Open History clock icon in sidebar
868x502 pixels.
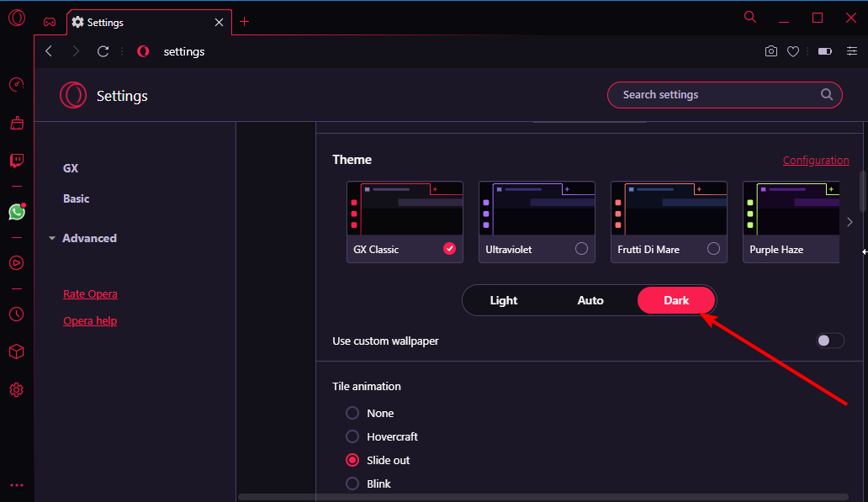(16, 314)
